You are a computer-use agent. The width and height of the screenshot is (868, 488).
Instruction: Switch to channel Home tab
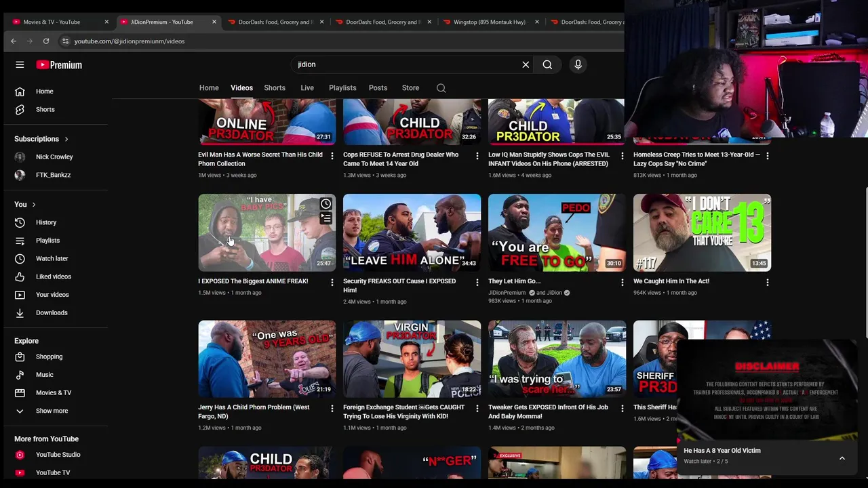point(209,88)
